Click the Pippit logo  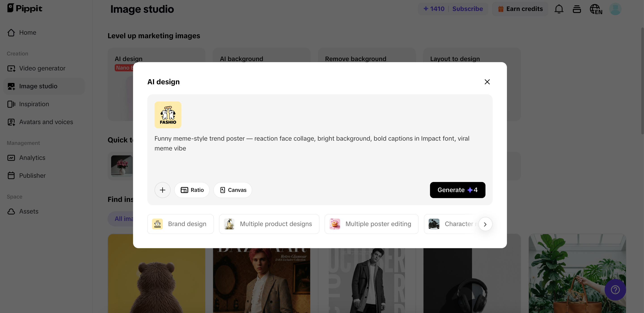[x=25, y=8]
